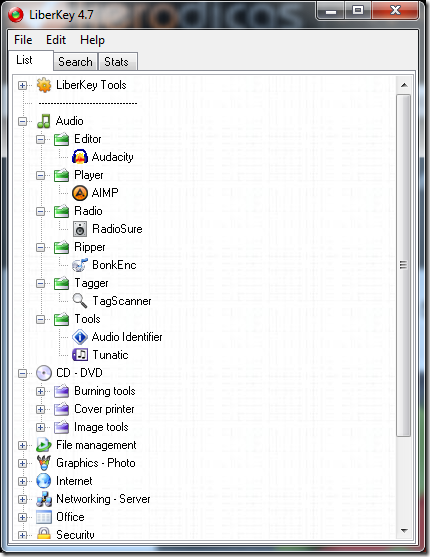This screenshot has height=557, width=430.
Task: Click the orange AIMP player icon
Action: [x=80, y=193]
